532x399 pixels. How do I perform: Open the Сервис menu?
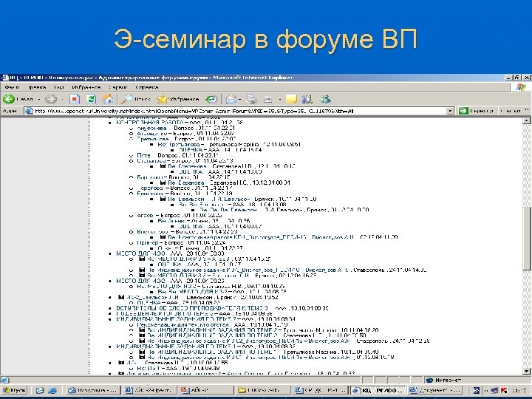tap(117, 87)
